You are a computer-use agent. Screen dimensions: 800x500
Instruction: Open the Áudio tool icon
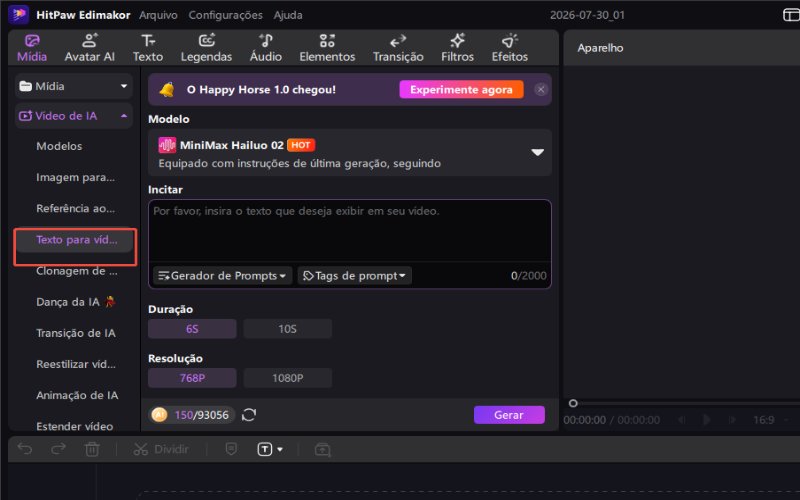click(266, 40)
